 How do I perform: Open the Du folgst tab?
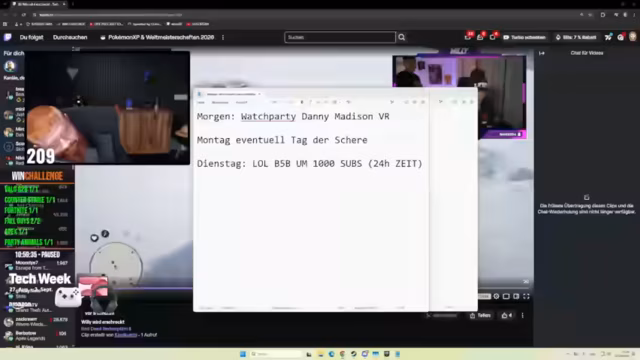[x=31, y=37]
